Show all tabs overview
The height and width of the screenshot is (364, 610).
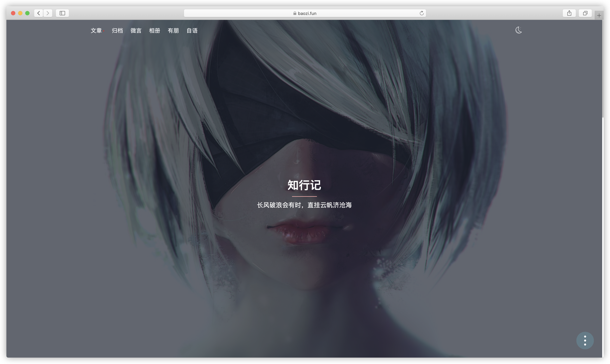(x=585, y=13)
